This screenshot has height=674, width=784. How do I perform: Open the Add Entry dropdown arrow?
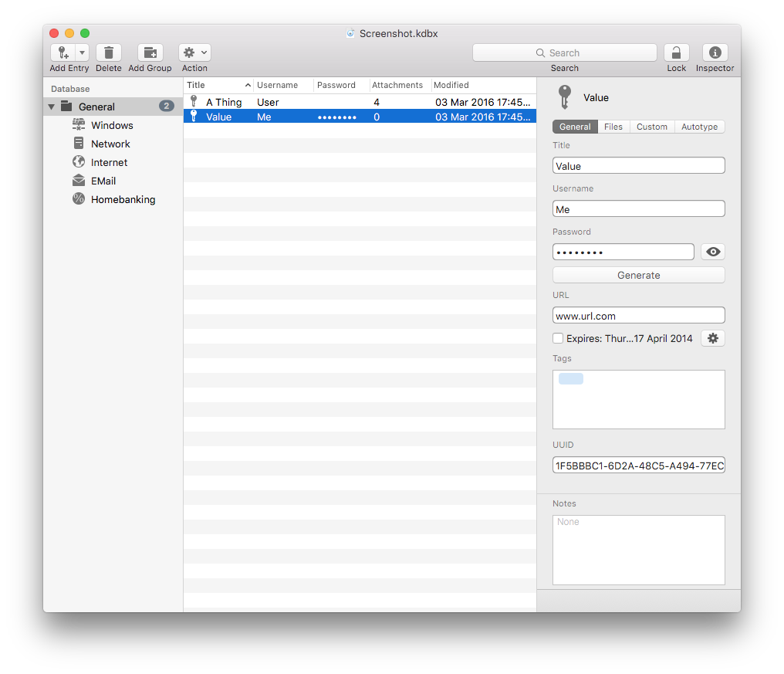(x=82, y=52)
